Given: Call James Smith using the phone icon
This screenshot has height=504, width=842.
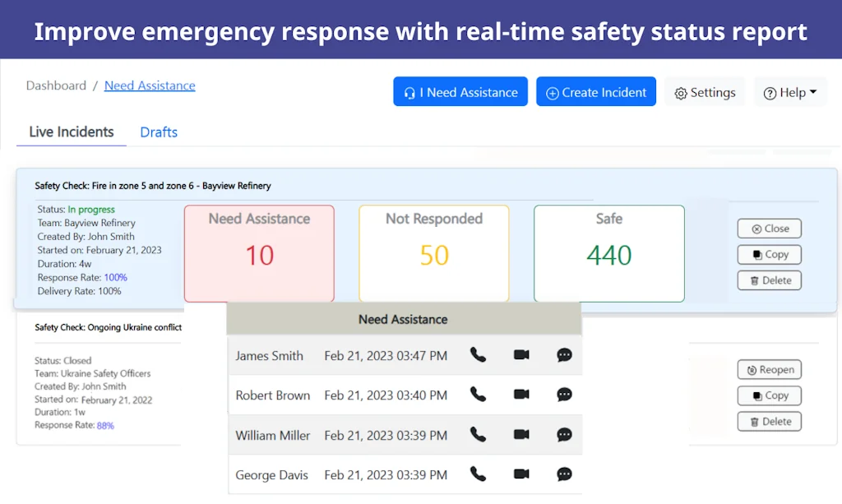Looking at the screenshot, I should tap(478, 355).
